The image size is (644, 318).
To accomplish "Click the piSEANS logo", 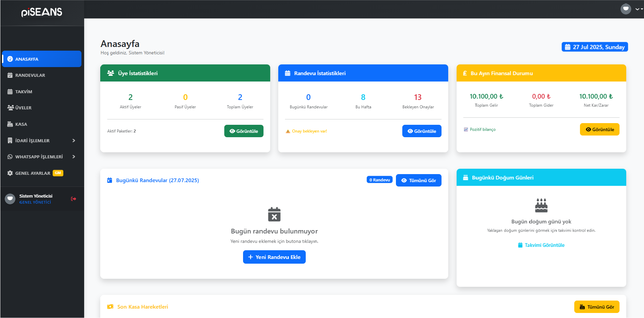I will (41, 12).
